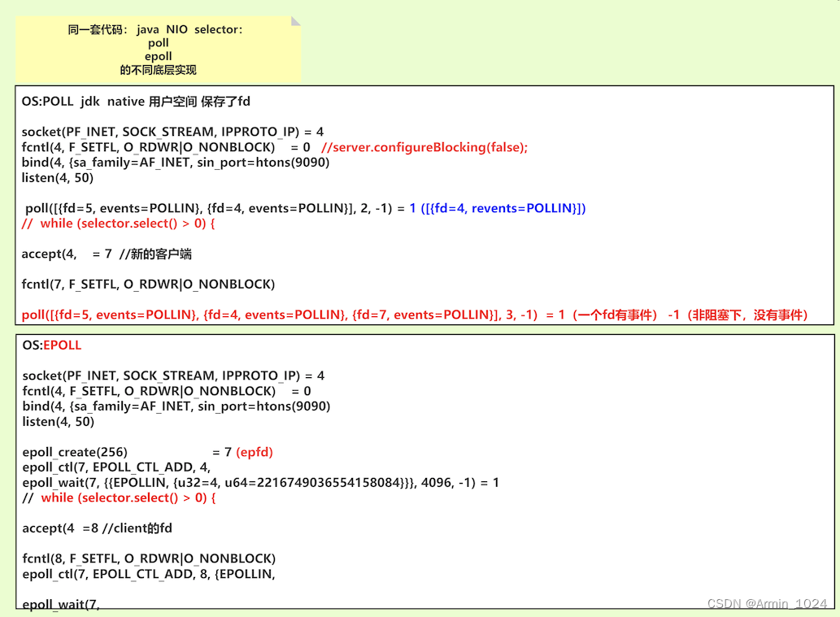Click 'fcntl(7, F_SETFL, O_RDWR|O_NONBLOCK)' line
Viewport: 840px width, 617px height.
(x=148, y=285)
